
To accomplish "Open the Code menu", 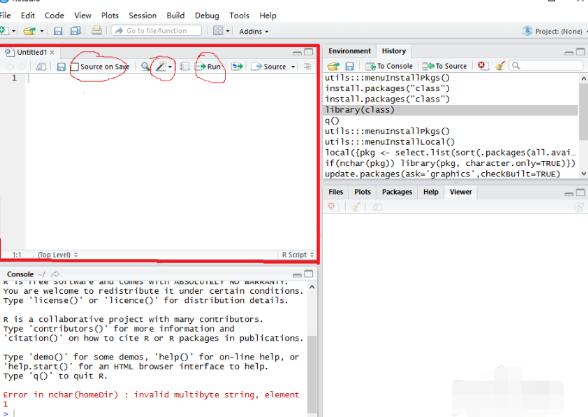I will click(54, 15).
